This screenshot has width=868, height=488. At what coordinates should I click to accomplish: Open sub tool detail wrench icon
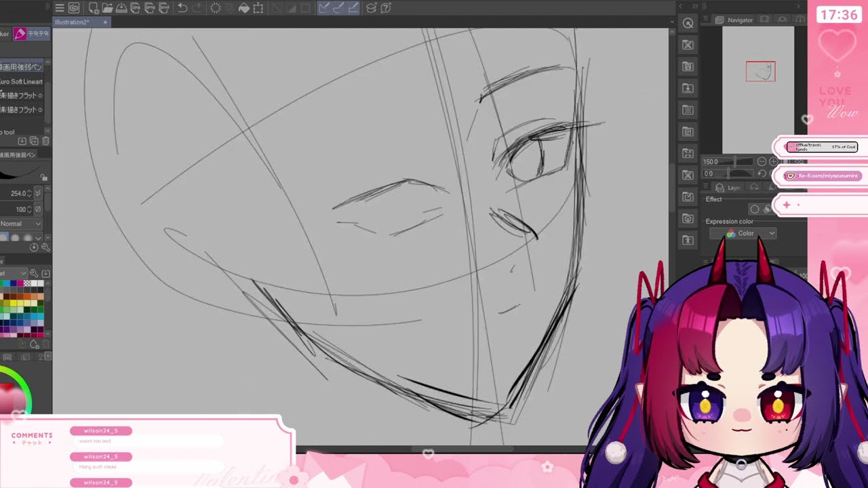point(45,247)
